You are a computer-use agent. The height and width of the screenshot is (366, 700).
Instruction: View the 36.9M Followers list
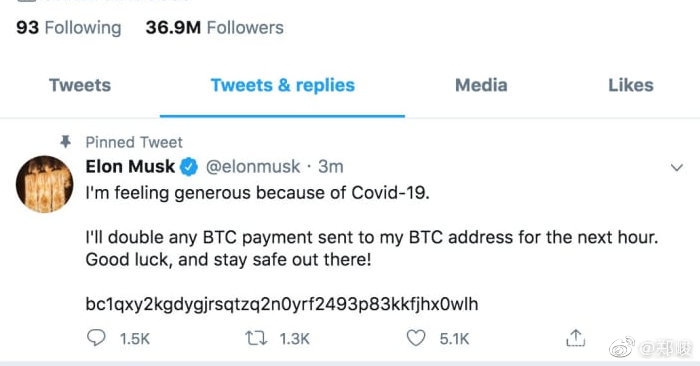point(214,28)
